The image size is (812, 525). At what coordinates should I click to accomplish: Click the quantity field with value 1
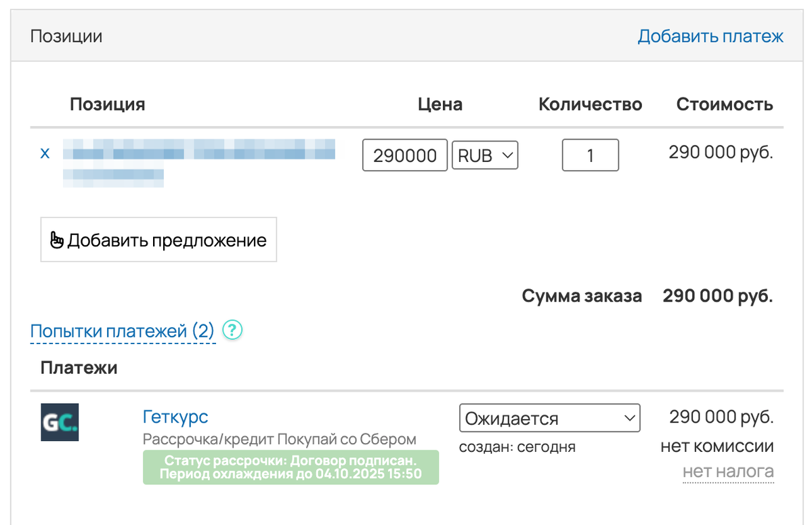(x=590, y=155)
